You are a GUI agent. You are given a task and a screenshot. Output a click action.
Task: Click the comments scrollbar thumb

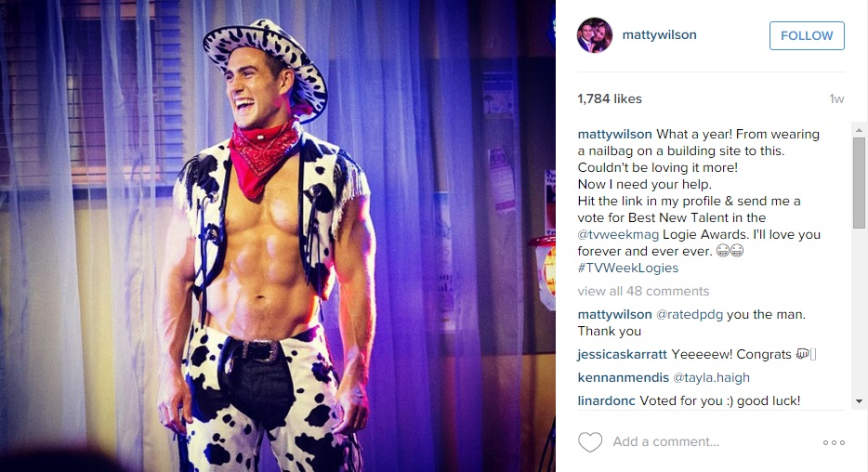click(859, 183)
